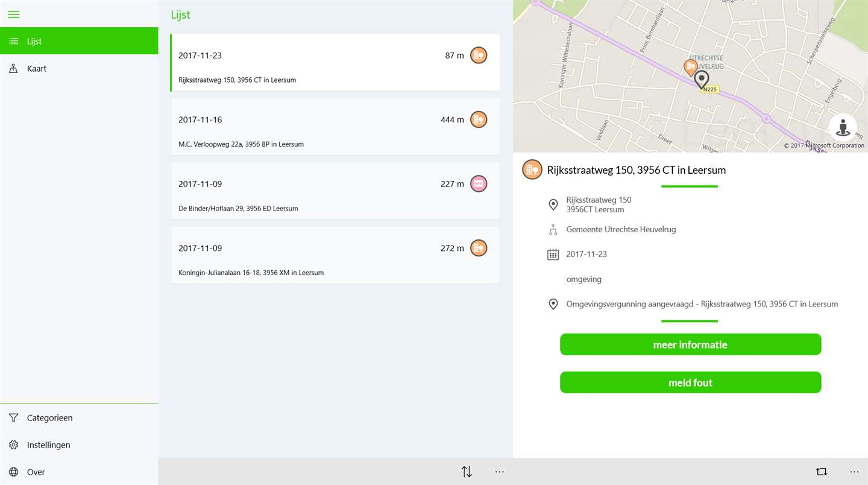Open detail pane more options ellipsis
The image size is (868, 485).
(854, 472)
